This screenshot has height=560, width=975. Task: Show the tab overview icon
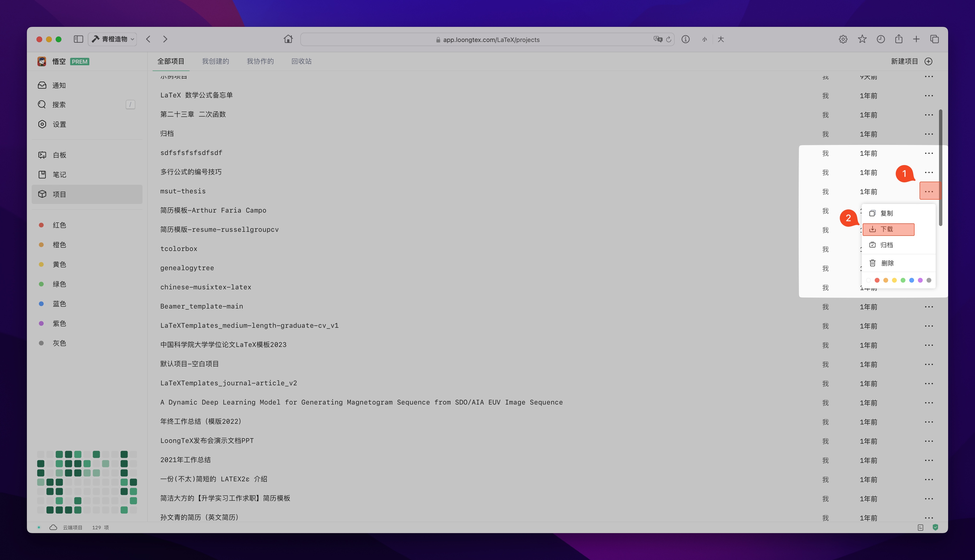pos(935,39)
